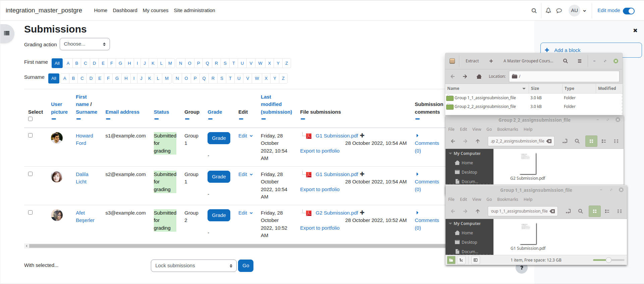
Task: Select Howard Ford's row checkbox
Action: (x=31, y=135)
